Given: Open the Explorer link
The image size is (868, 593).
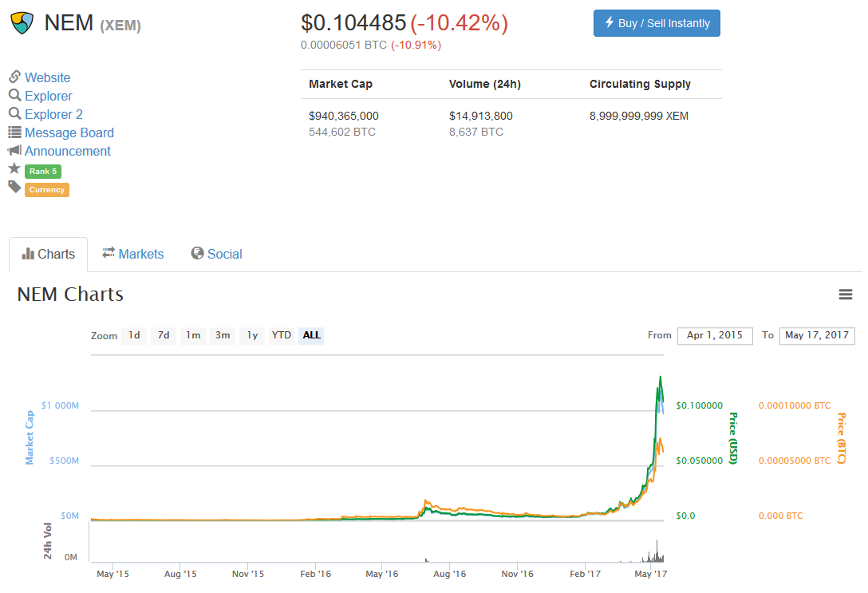Looking at the screenshot, I should pos(49,96).
